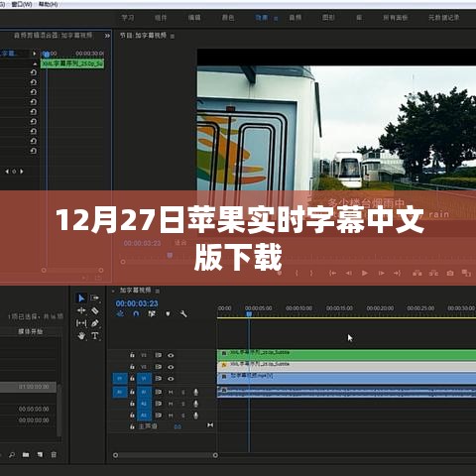The width and height of the screenshot is (476, 476).
Task: Switch to the 编辑 workspace
Action: coord(194,18)
